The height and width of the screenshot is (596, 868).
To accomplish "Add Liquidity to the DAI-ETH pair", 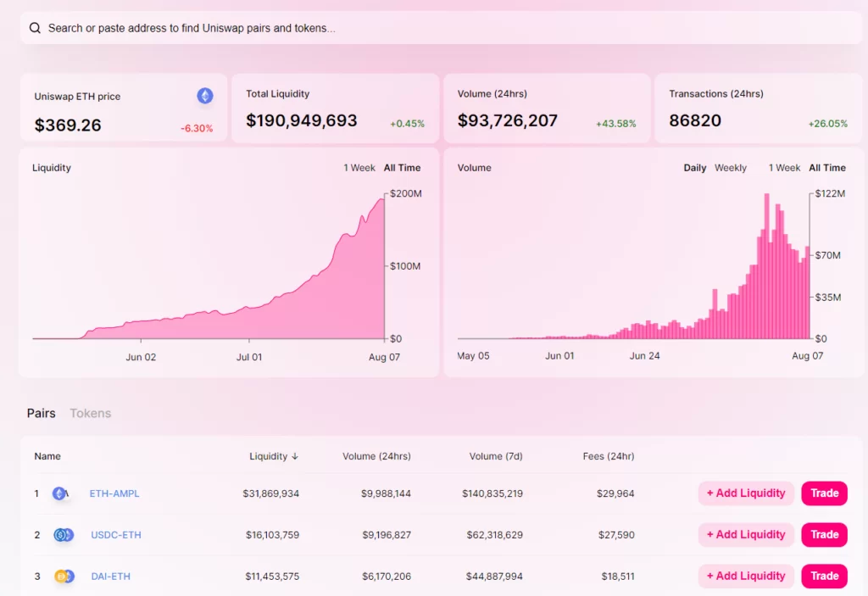I will pyautogui.click(x=746, y=576).
